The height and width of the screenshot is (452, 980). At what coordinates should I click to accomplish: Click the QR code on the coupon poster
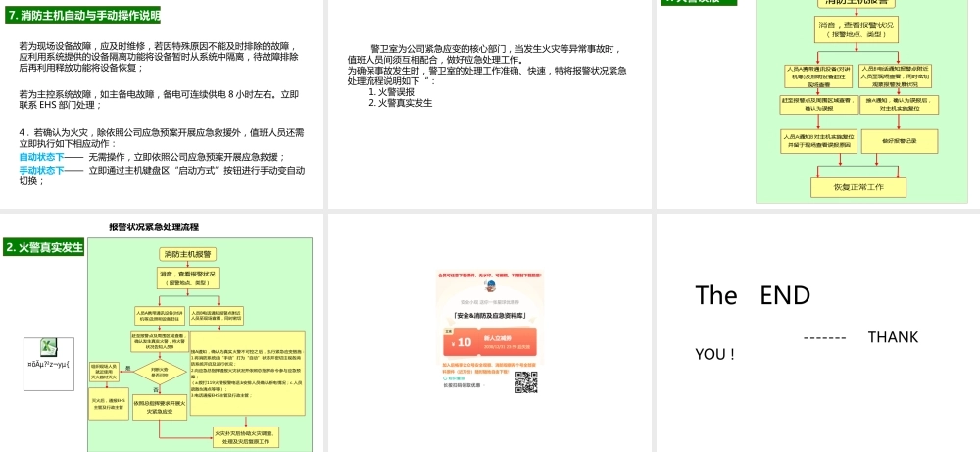pos(526,382)
